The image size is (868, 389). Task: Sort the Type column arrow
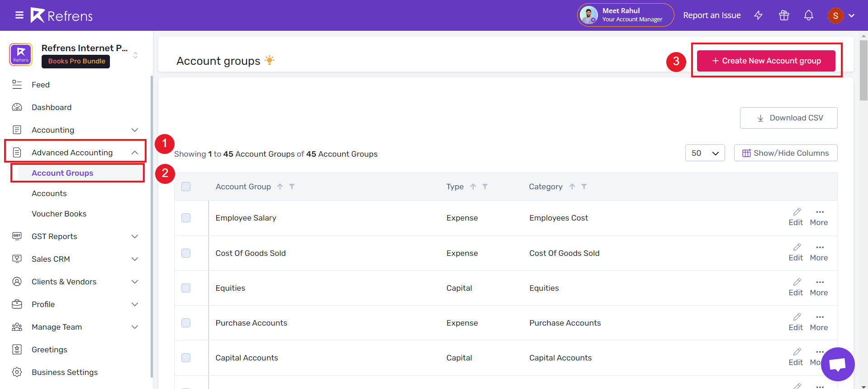(473, 187)
